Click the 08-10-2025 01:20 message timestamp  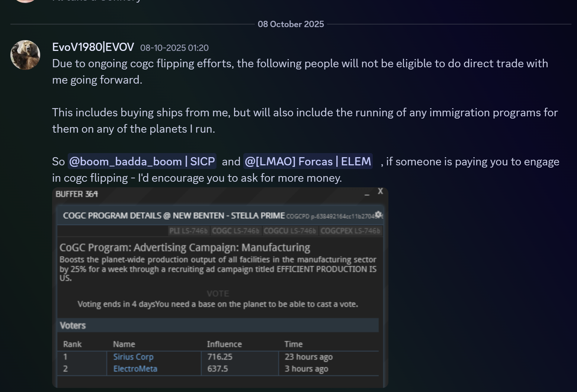[174, 48]
